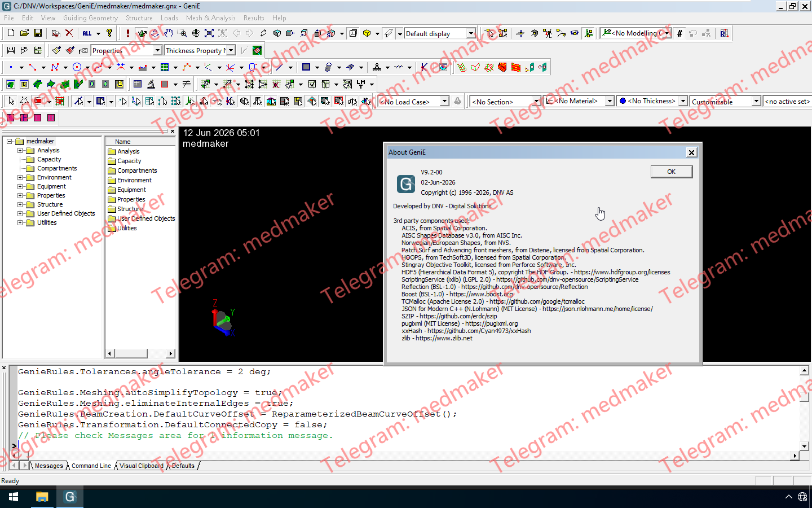Expand the Structure tree node
Screen dimensions: 812x508
click(20, 204)
